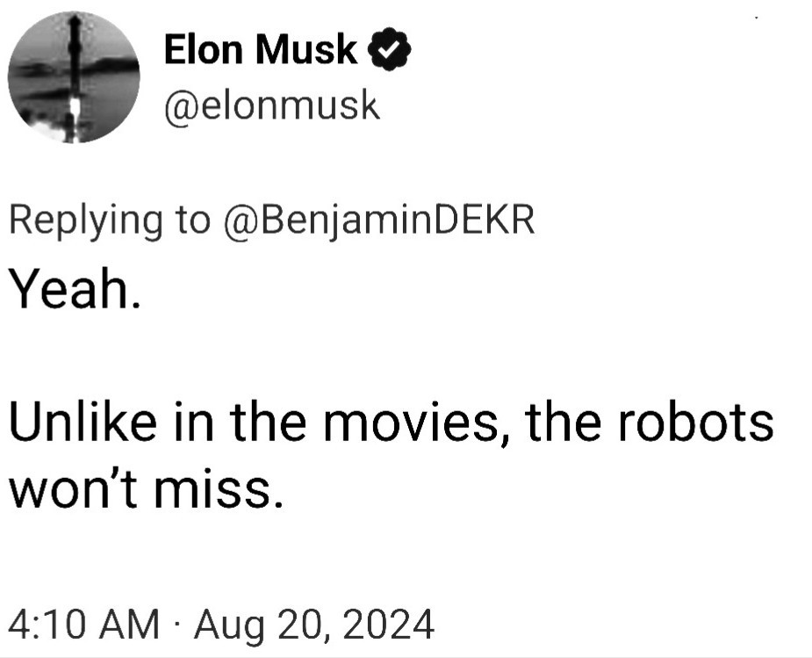Click the word "Elon" in the display name
The height and width of the screenshot is (658, 812).
[x=204, y=52]
